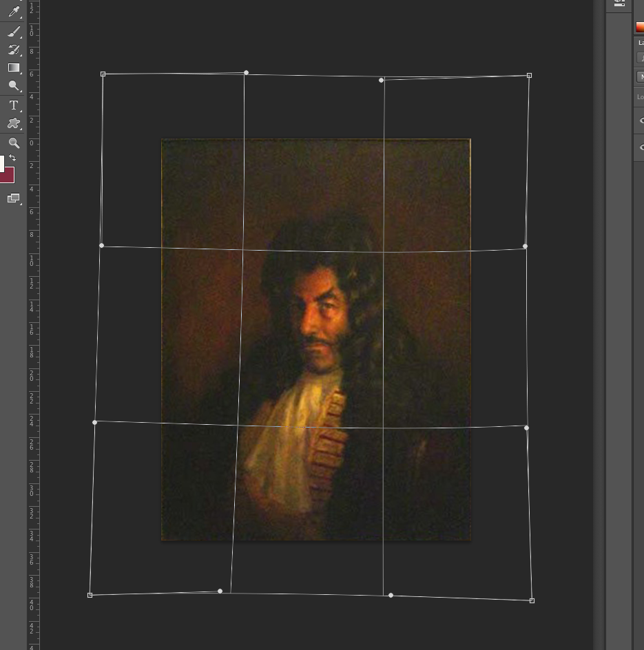Screen dimensions: 644x650
Task: Click the bottom-left corner warp handle
Action: [x=90, y=596]
